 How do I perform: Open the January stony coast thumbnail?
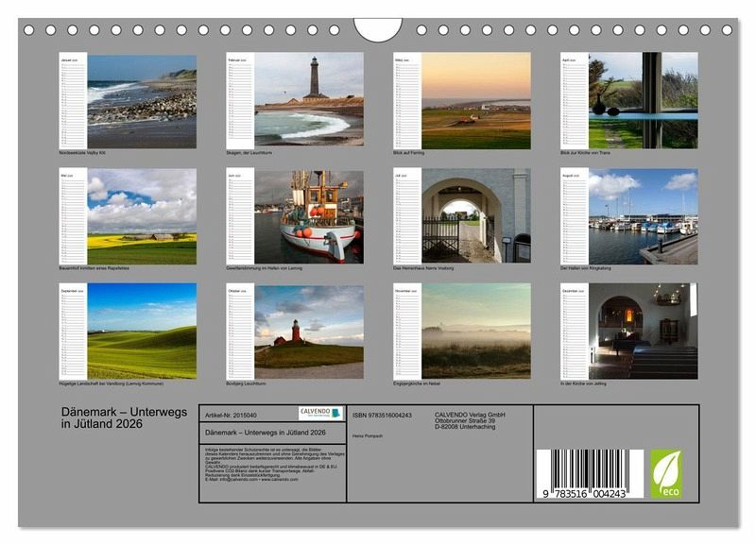(x=142, y=102)
